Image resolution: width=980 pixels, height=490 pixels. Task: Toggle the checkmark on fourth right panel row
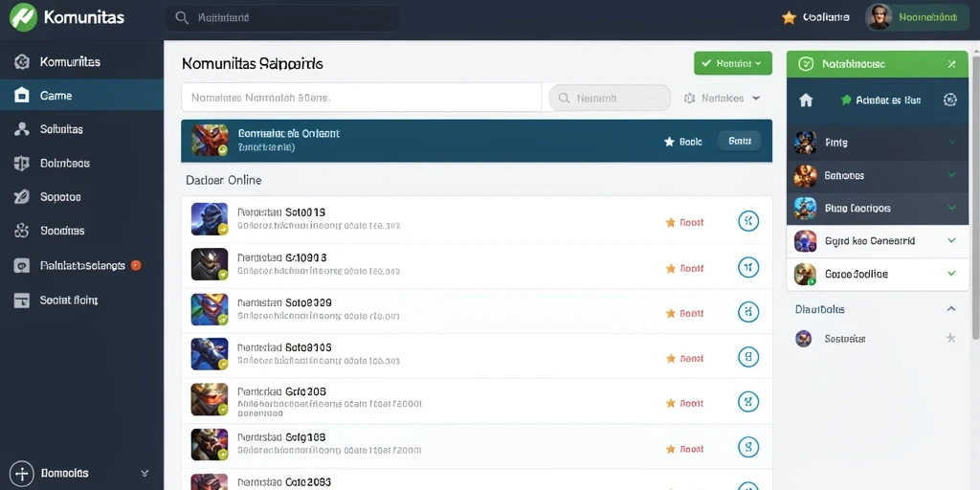click(x=952, y=240)
